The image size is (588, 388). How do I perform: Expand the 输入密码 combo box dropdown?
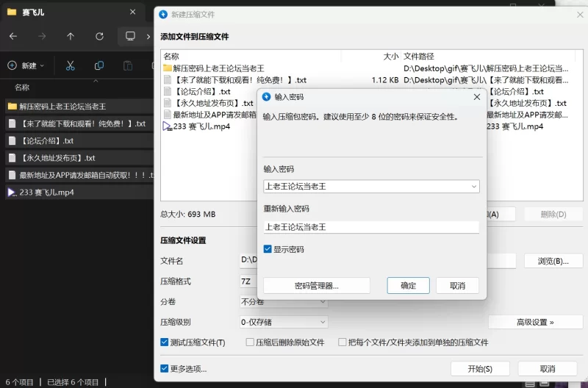click(473, 187)
